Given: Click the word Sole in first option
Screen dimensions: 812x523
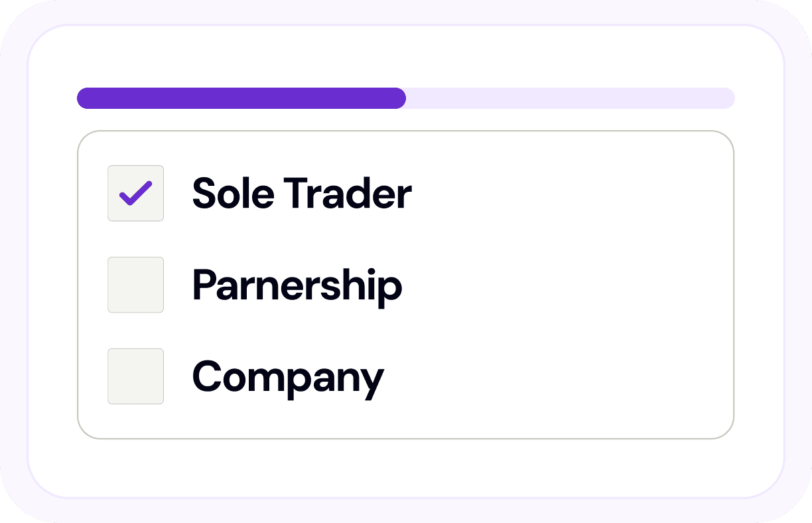Looking at the screenshot, I should pos(232,193).
